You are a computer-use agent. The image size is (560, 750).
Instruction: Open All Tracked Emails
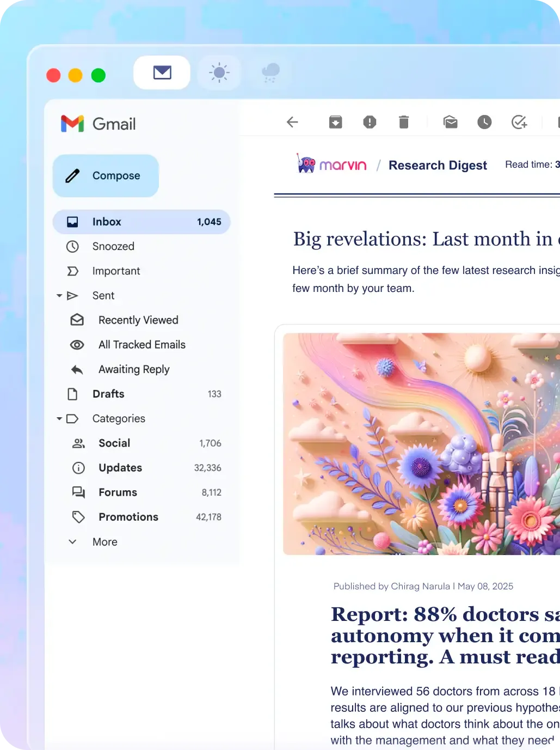click(142, 345)
